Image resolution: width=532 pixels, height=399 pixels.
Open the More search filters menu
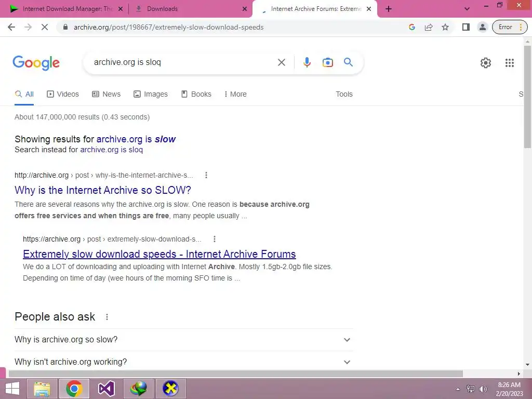(x=235, y=95)
